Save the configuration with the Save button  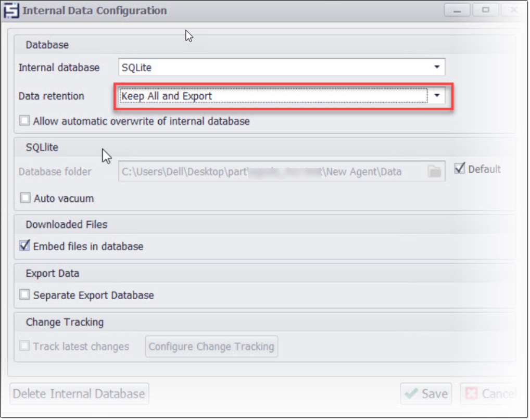[426, 394]
